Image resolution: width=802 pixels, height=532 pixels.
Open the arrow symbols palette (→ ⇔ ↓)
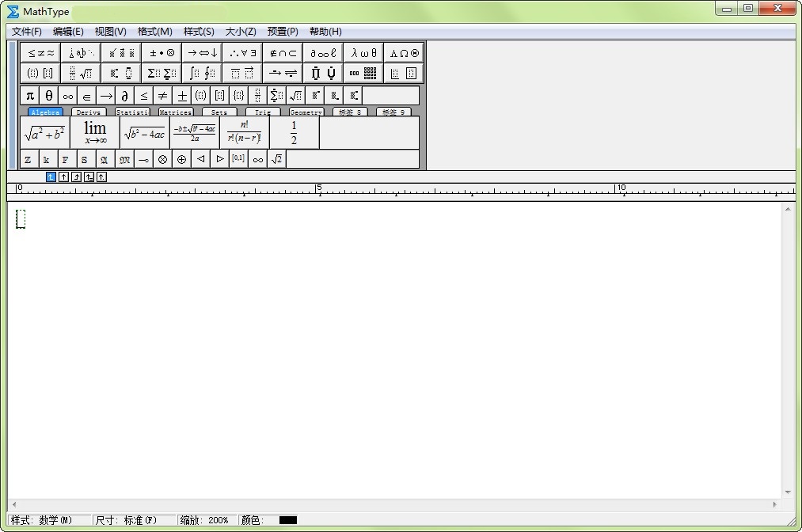coord(202,53)
